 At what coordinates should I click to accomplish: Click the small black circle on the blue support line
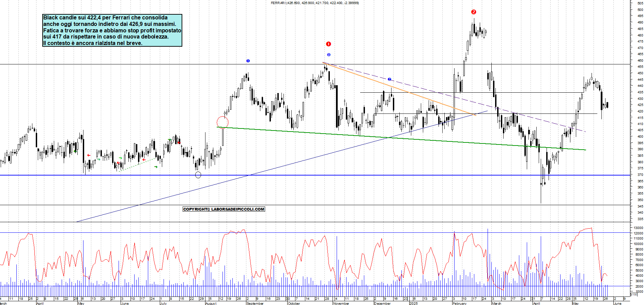(198, 175)
